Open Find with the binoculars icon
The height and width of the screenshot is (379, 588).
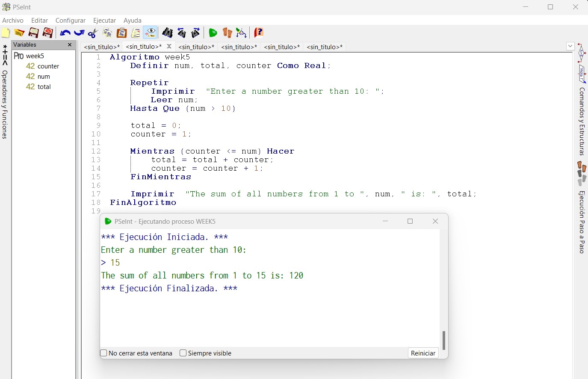pyautogui.click(x=168, y=33)
